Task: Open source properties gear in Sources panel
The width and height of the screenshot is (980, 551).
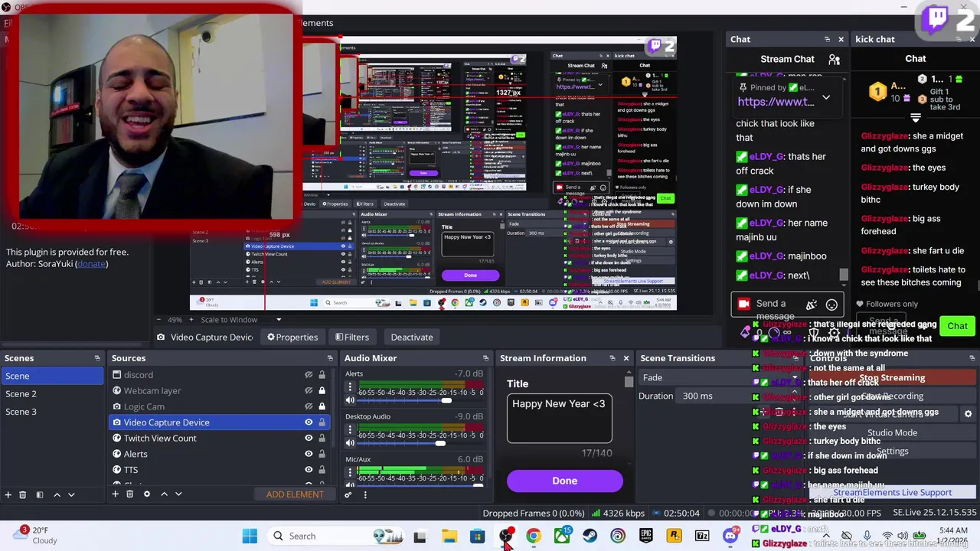Action: (147, 494)
